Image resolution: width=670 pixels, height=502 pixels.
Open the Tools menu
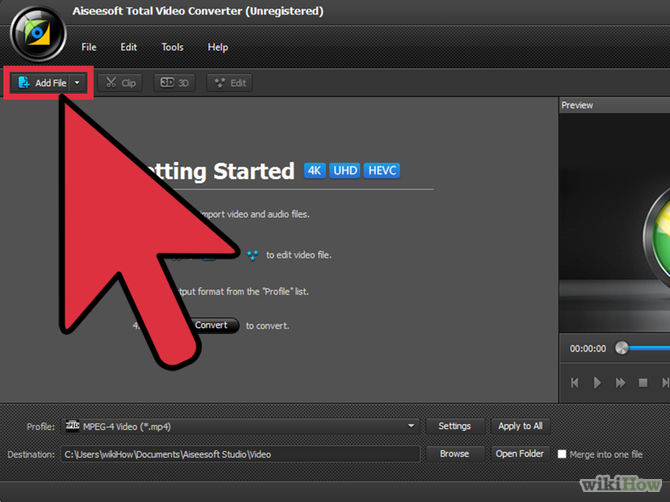click(x=172, y=47)
